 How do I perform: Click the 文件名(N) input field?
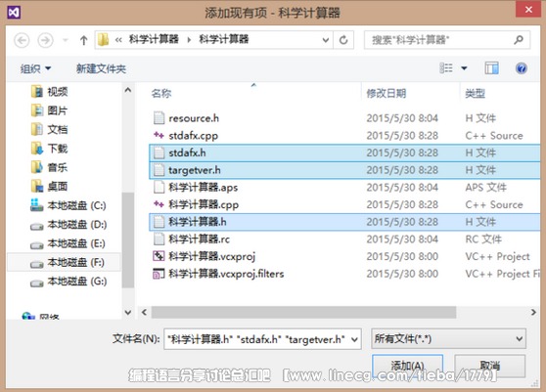click(262, 339)
